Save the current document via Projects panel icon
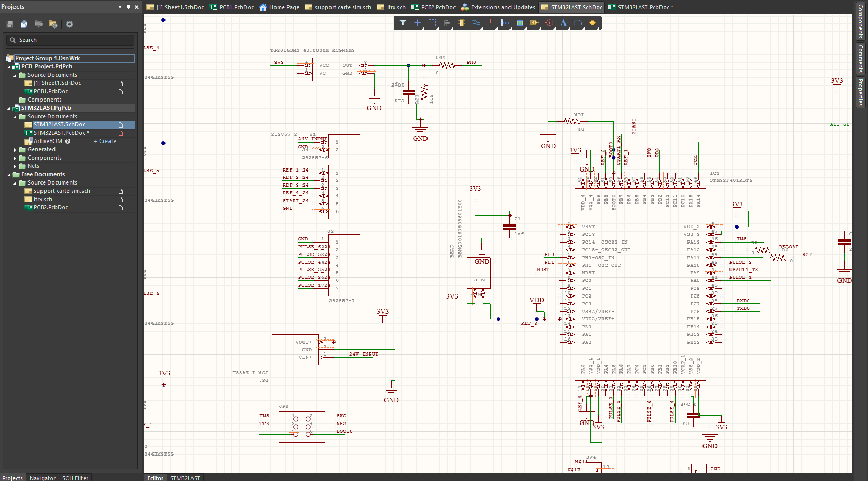The height and width of the screenshot is (481, 868). click(9, 24)
